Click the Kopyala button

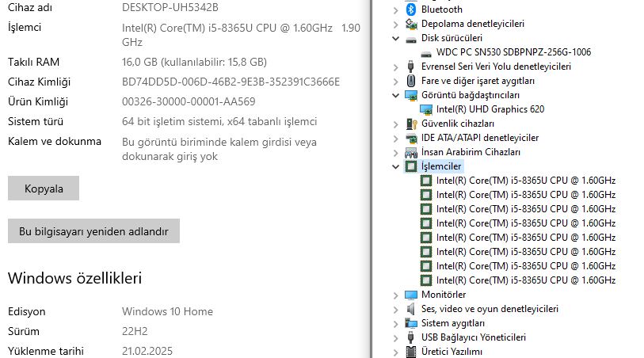pos(44,189)
